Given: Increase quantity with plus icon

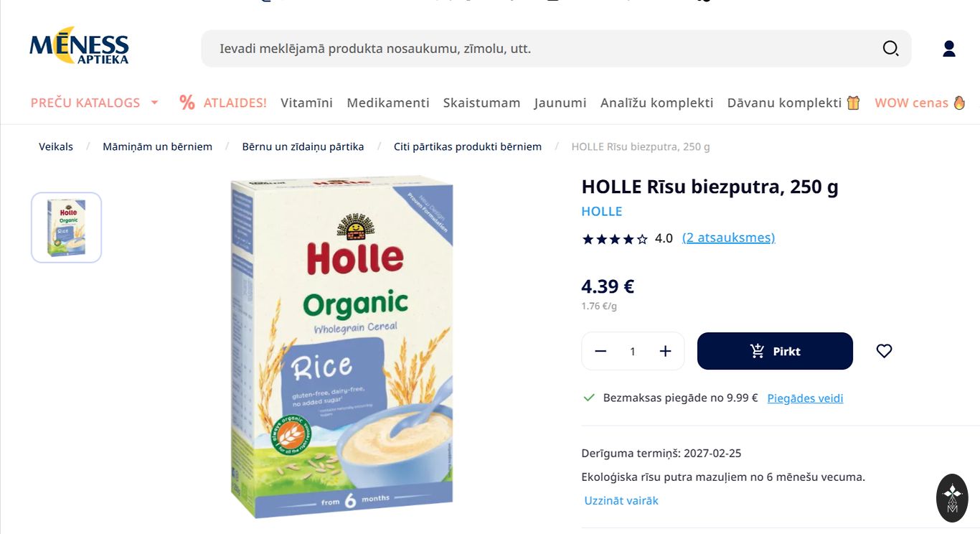Looking at the screenshot, I should coord(665,351).
